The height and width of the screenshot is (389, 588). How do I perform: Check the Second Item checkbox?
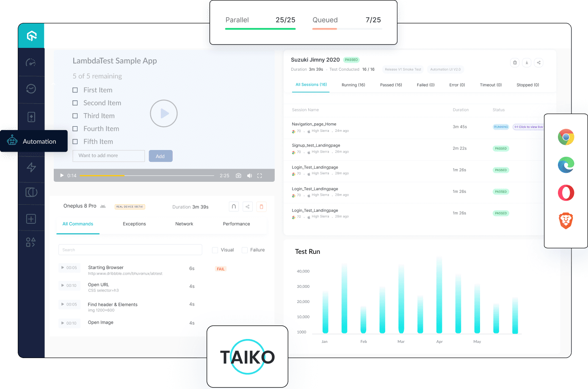tap(75, 103)
